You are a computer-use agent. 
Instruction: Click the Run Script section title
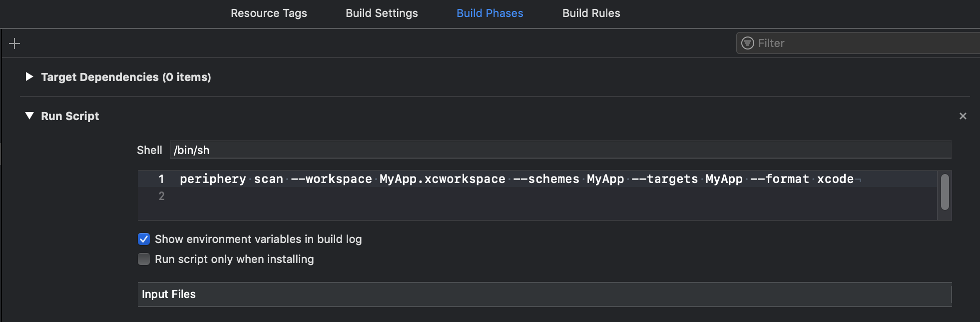coord(70,116)
